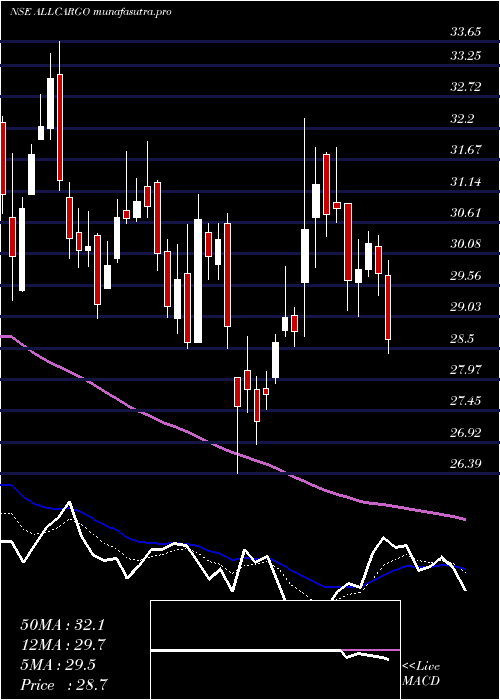Click the 33.25 price axis label
The width and height of the screenshot is (500, 700).
click(466, 56)
